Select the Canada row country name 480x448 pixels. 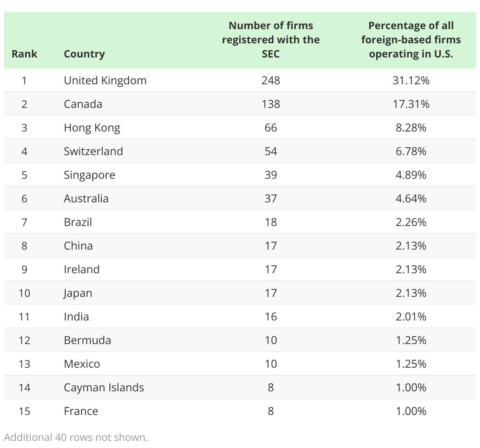[x=83, y=104]
